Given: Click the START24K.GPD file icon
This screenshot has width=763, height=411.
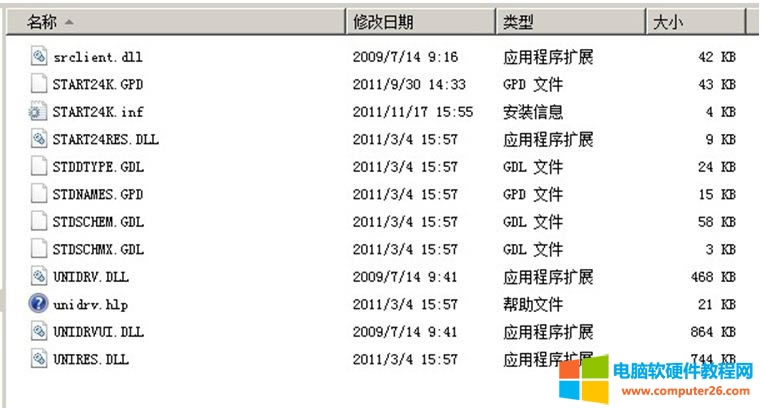Looking at the screenshot, I should click(39, 85).
